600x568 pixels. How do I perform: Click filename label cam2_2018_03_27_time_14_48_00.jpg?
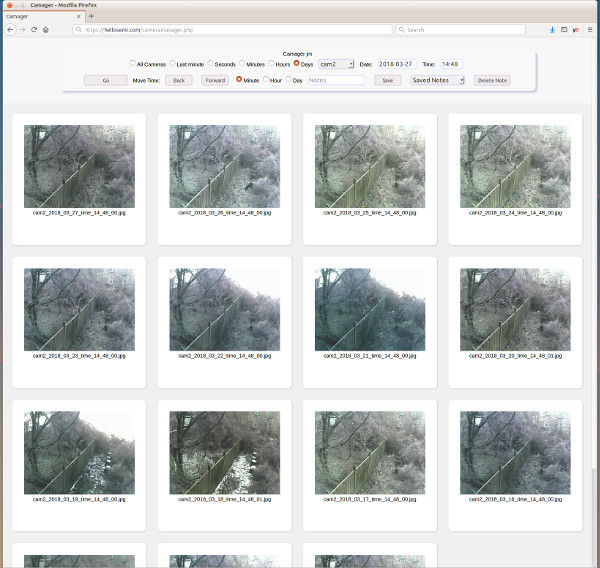tap(79, 212)
